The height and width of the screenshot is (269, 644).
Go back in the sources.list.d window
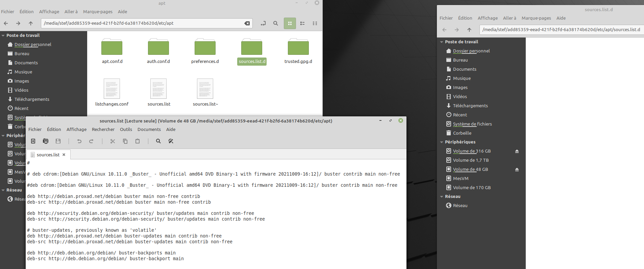(444, 30)
